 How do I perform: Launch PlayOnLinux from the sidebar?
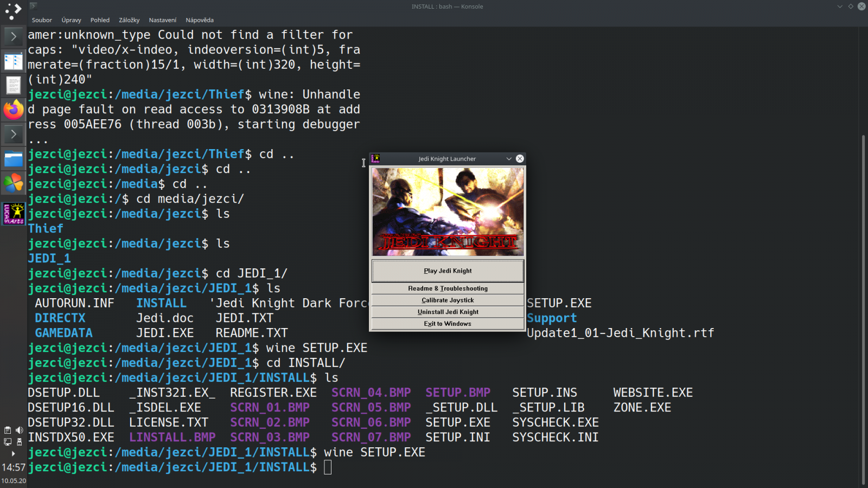[x=14, y=183]
